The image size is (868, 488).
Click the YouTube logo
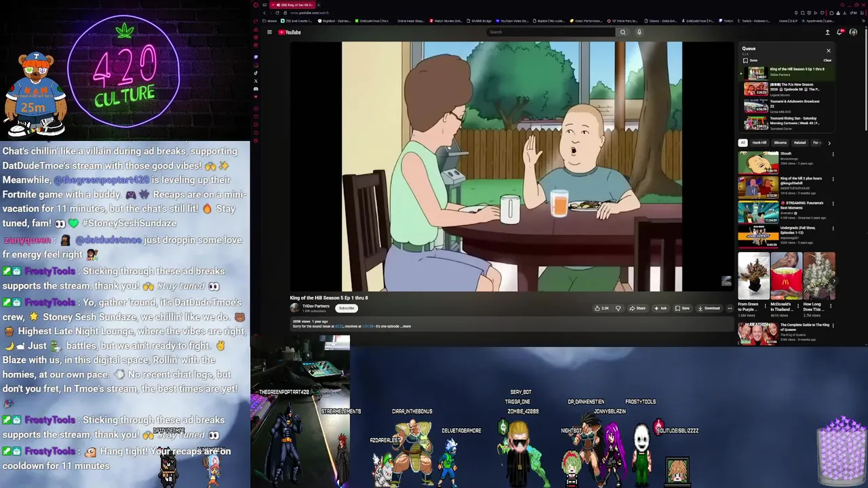(x=290, y=32)
